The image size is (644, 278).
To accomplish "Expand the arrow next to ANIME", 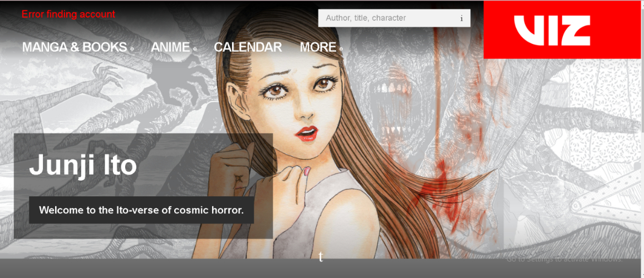I will (x=195, y=49).
